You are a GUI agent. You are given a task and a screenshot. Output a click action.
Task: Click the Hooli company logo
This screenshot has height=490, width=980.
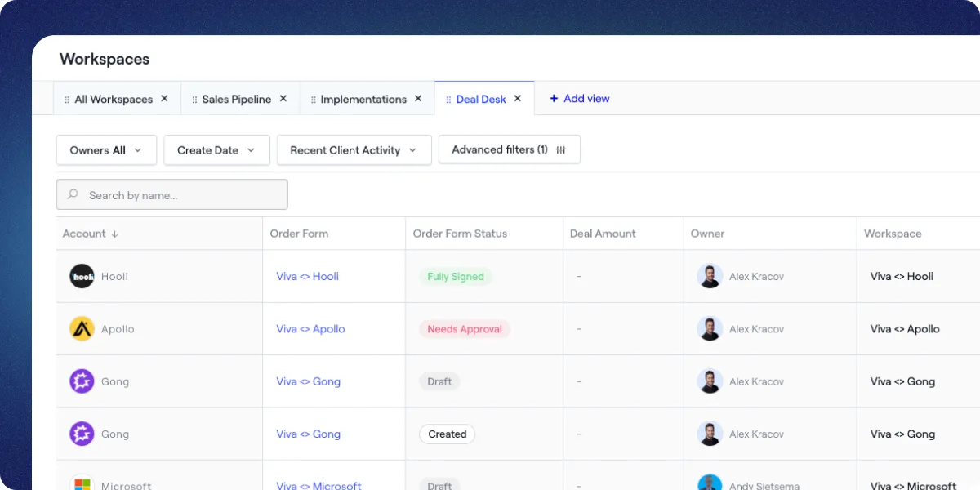82,276
